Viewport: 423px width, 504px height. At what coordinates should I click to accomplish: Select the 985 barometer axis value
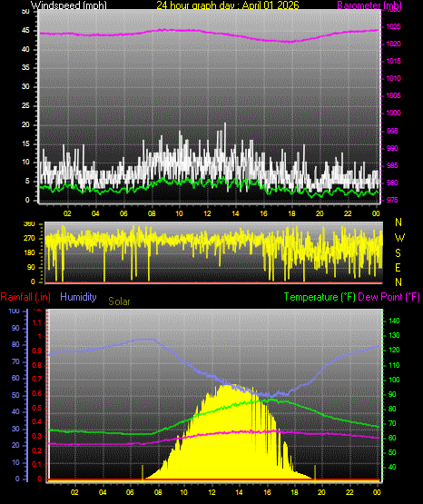pos(392,165)
